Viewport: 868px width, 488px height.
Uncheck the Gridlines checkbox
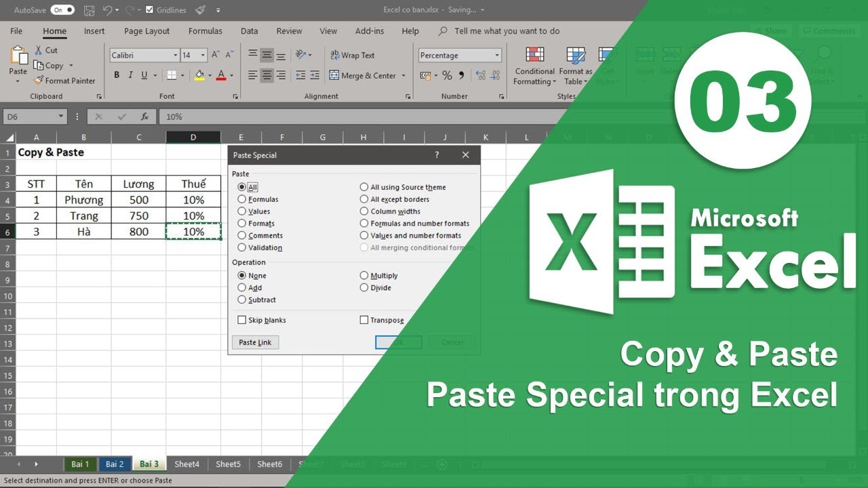click(x=150, y=10)
